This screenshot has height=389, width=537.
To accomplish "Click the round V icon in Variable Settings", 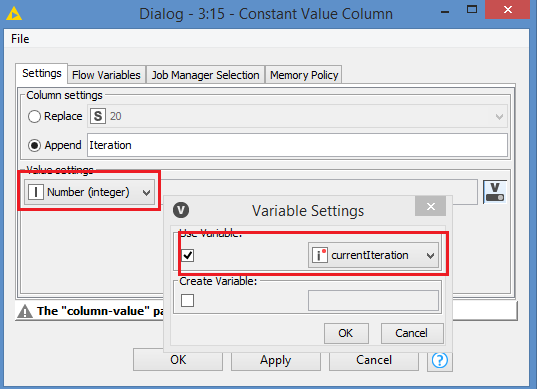I will 181,210.
